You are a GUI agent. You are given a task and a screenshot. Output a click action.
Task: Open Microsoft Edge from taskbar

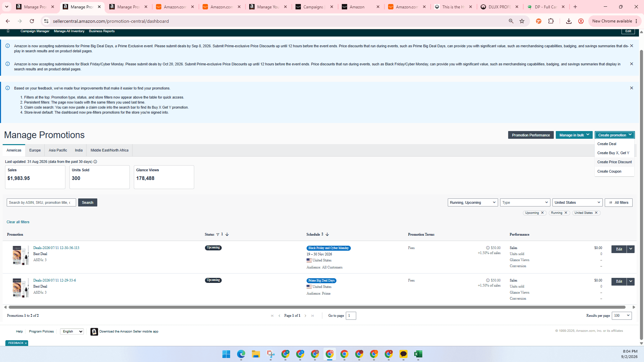tap(241, 354)
